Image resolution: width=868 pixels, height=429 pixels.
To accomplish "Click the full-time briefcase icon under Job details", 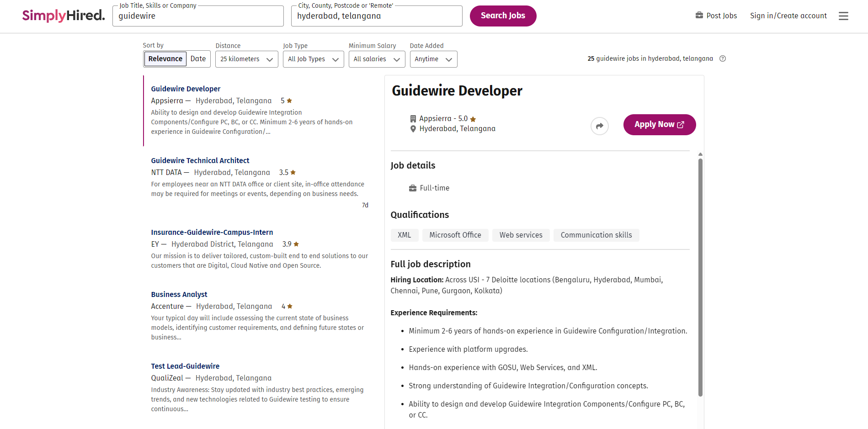I will (412, 187).
